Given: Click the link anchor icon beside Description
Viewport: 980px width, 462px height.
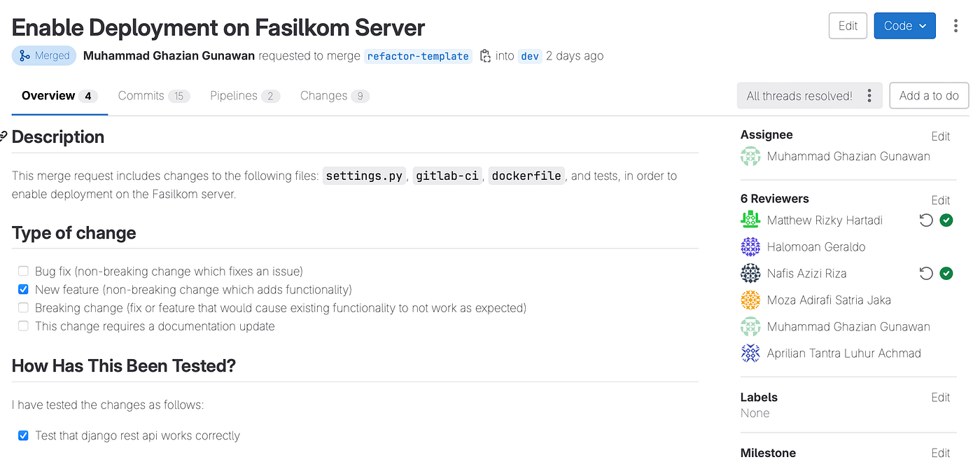Looking at the screenshot, I should pyautogui.click(x=3, y=136).
